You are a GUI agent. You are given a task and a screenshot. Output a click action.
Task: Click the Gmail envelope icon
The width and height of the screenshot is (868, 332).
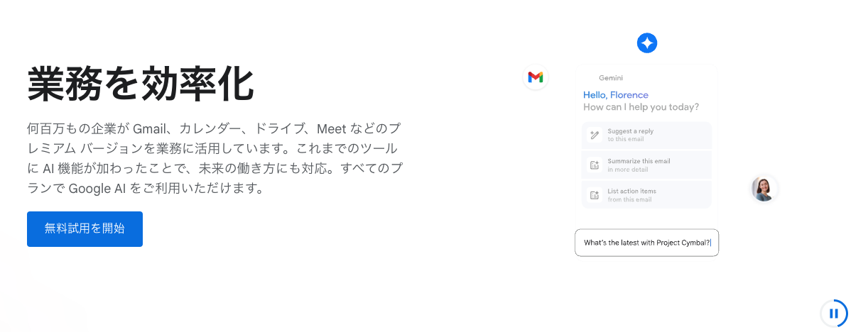coord(536,77)
